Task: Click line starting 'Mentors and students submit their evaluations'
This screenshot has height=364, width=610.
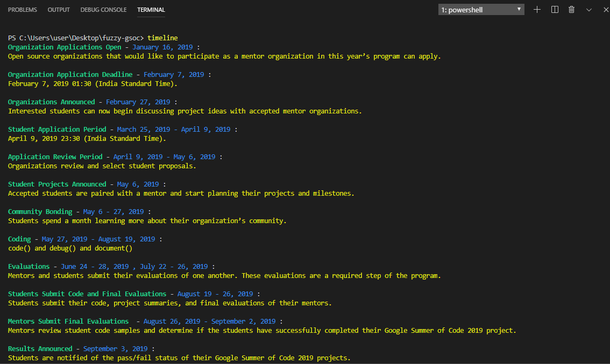Action: (x=224, y=275)
